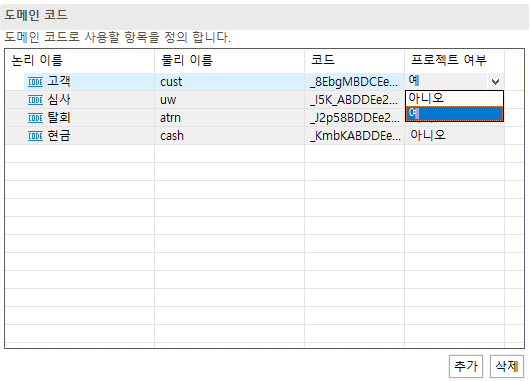Viewport: 531px width, 381px height.
Task: Click the 예 value field in 고객 row
Action: [446, 81]
